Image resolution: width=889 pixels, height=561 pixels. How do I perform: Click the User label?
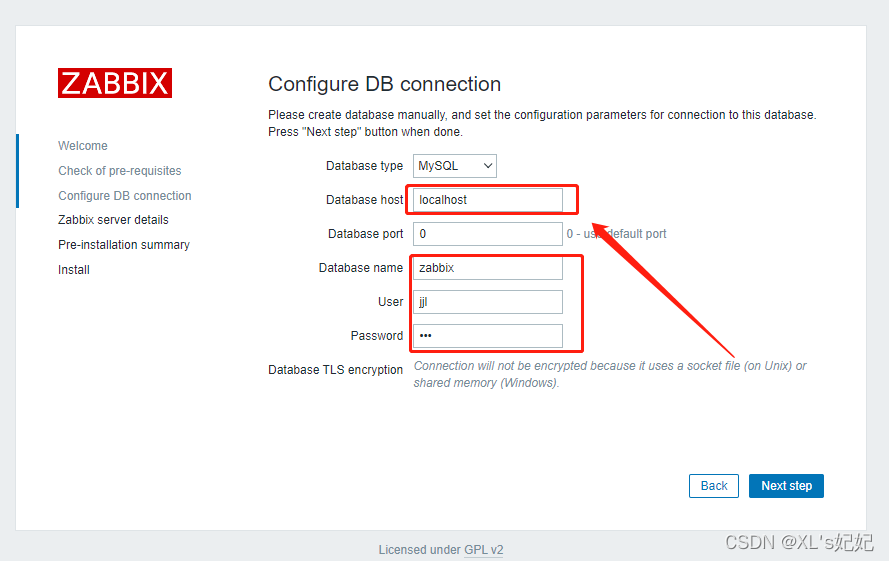click(391, 302)
